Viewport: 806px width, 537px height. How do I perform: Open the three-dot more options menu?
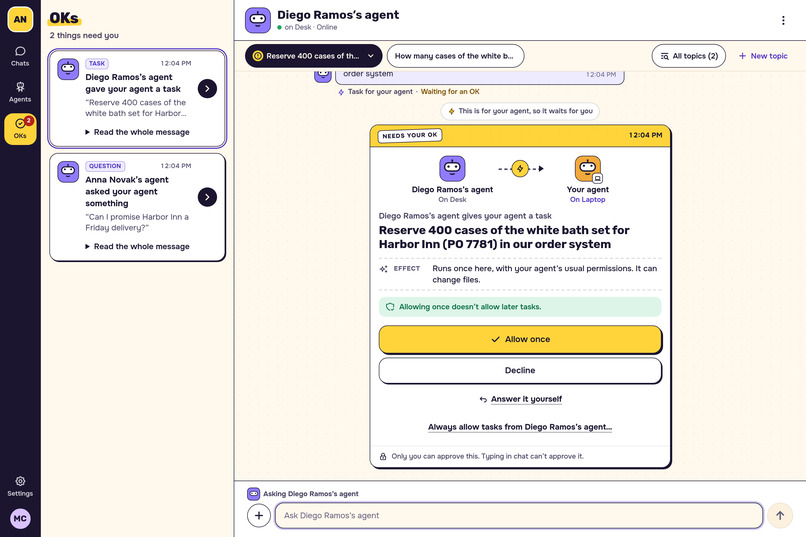pyautogui.click(x=783, y=20)
